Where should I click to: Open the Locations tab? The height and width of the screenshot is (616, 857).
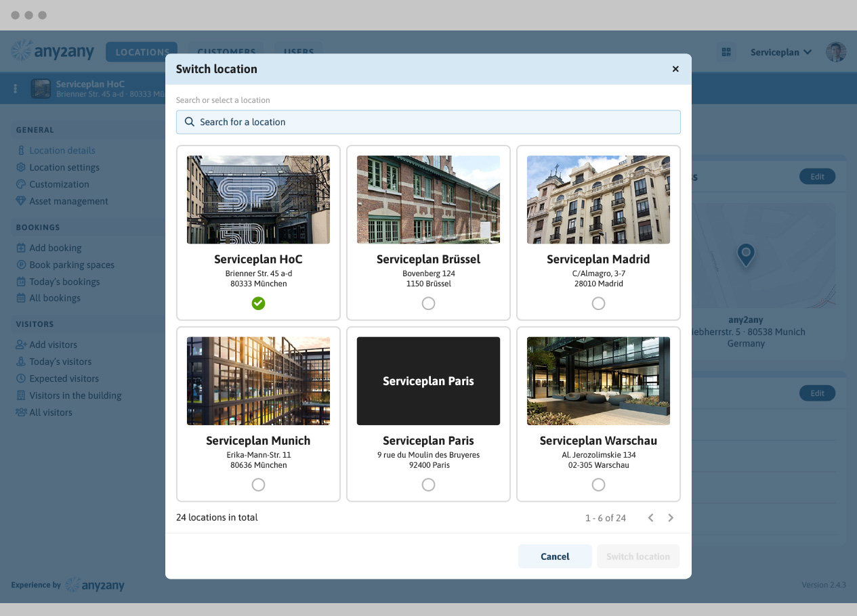tap(142, 52)
